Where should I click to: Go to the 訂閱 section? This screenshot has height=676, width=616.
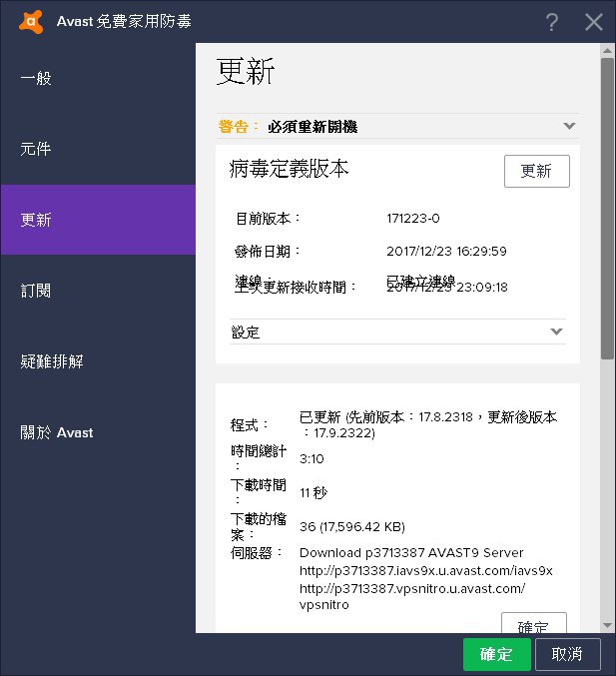pos(36,291)
